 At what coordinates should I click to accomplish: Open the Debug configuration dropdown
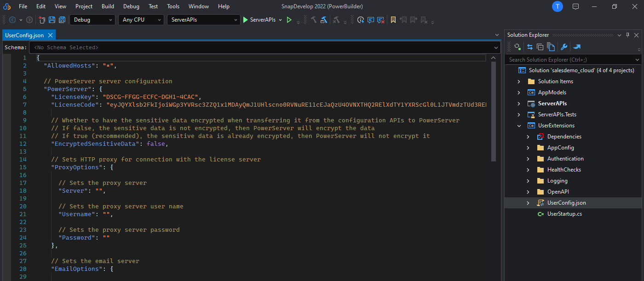point(92,20)
